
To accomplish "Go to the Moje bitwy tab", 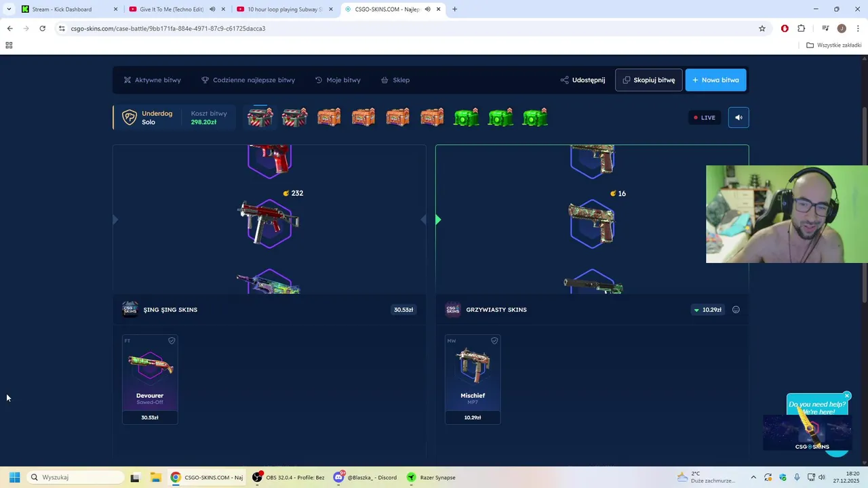I will coord(338,80).
